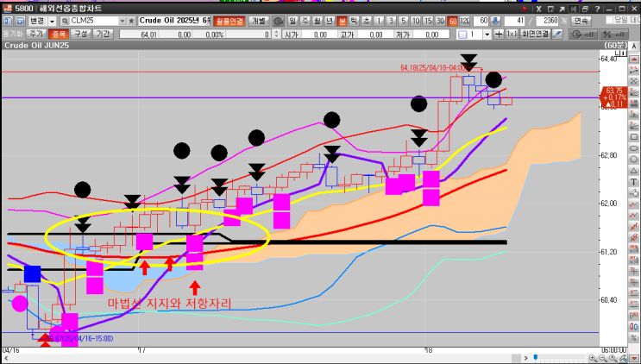This screenshot has width=641, height=364.
Task: Click the stepper arrows beside price fields
Action: tap(276, 35)
